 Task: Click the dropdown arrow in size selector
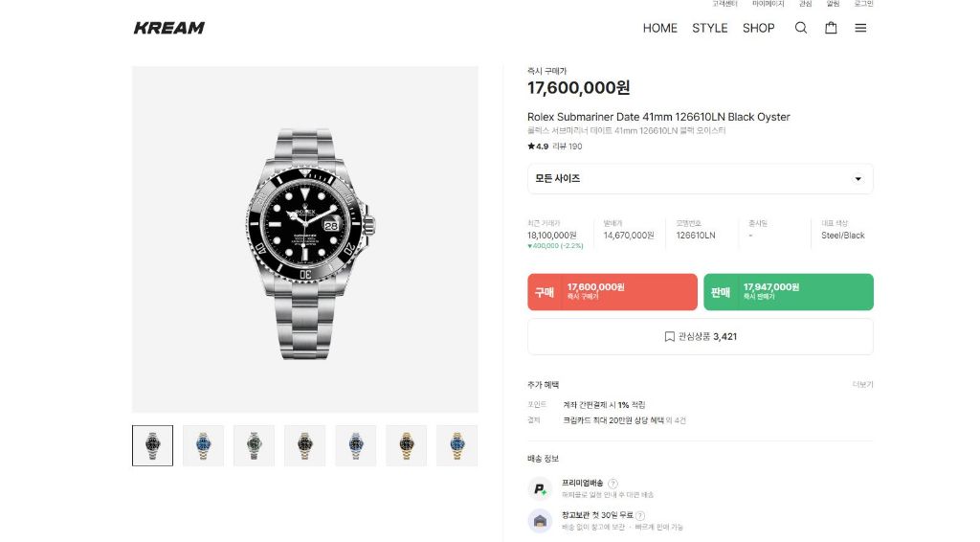click(x=858, y=179)
